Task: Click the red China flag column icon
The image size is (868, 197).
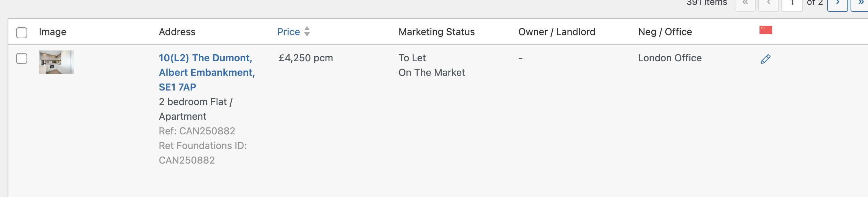Action: pyautogui.click(x=765, y=30)
